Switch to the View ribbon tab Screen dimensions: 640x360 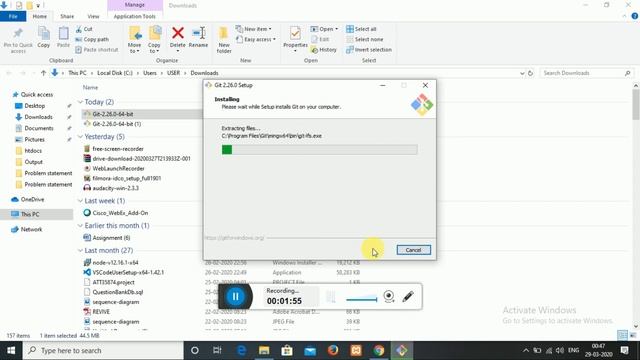(93, 16)
